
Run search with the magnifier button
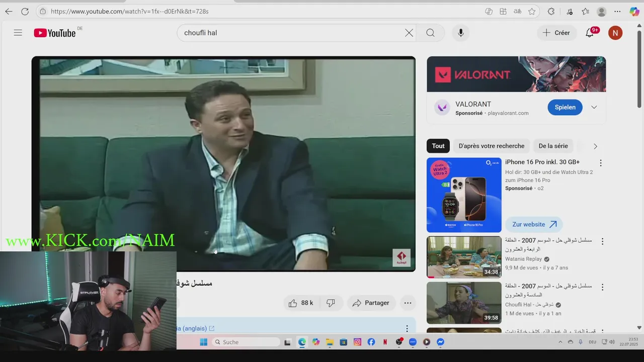point(430,33)
